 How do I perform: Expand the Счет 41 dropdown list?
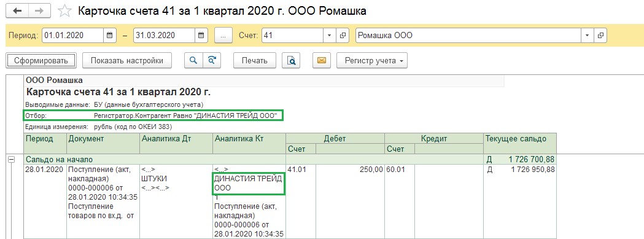[x=330, y=36]
